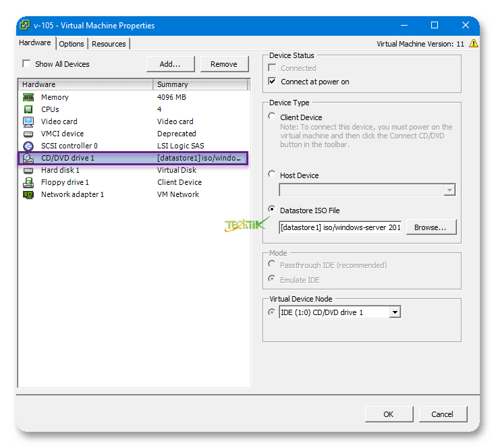
Task: Open the Resources tab
Action: pos(109,44)
